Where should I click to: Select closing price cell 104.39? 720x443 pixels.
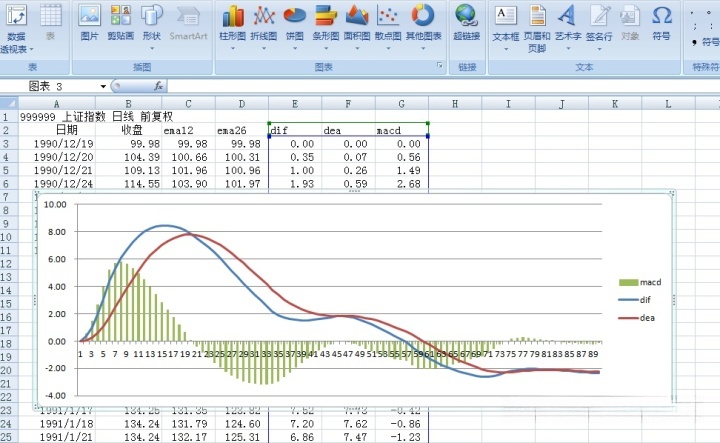pyautogui.click(x=129, y=157)
